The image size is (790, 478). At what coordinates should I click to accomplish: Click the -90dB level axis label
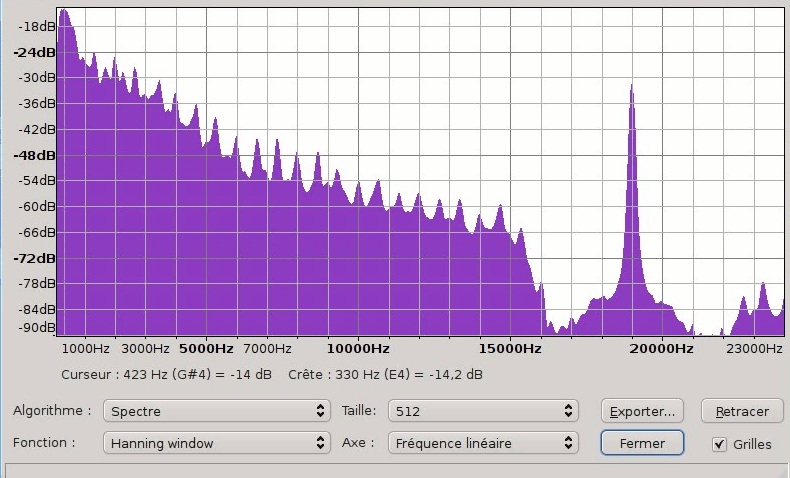coord(37,327)
